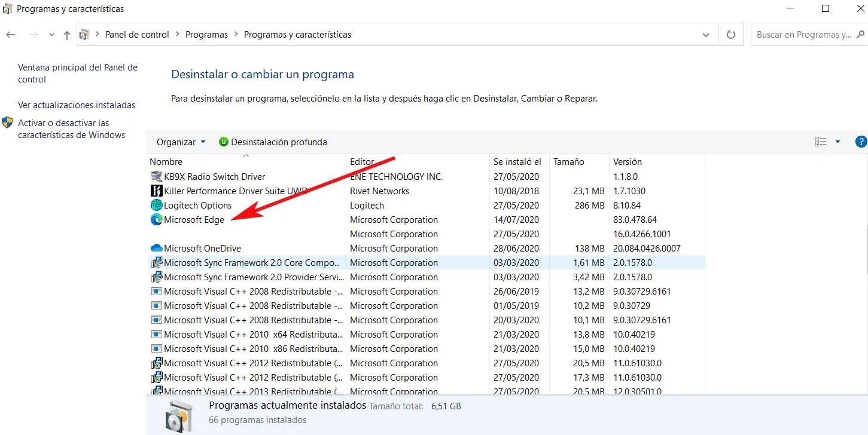
Task: Go to Panel de control in the breadcrumb
Action: 136,34
